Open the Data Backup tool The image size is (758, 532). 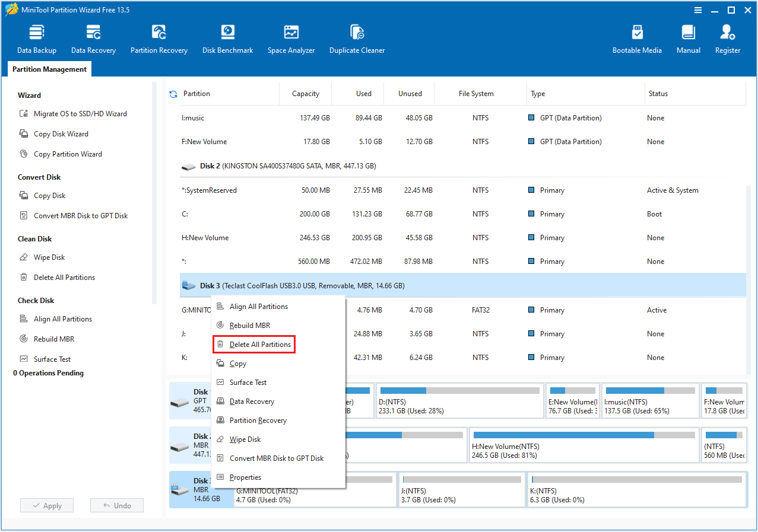36,38
